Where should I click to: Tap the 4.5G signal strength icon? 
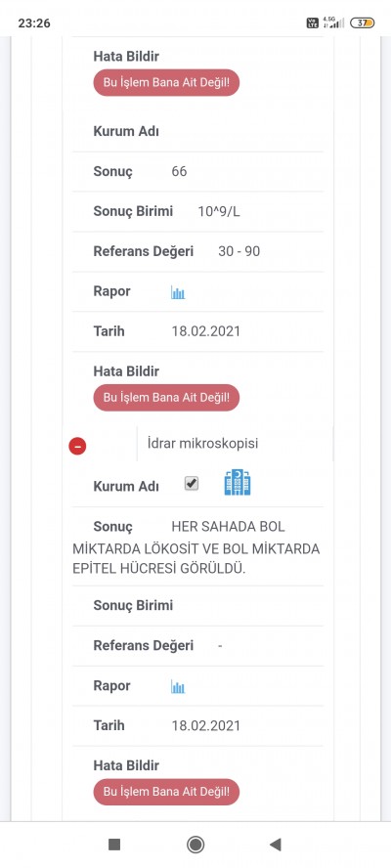tap(333, 22)
